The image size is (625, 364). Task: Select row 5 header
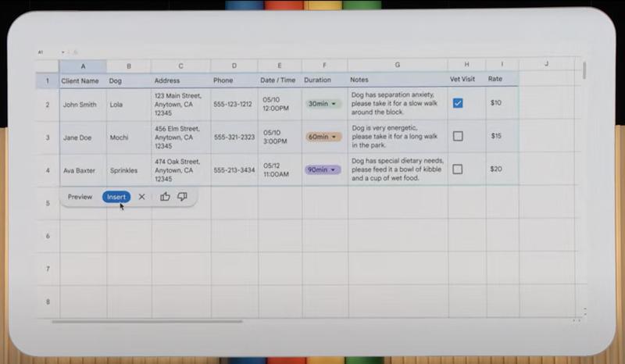tap(48, 203)
